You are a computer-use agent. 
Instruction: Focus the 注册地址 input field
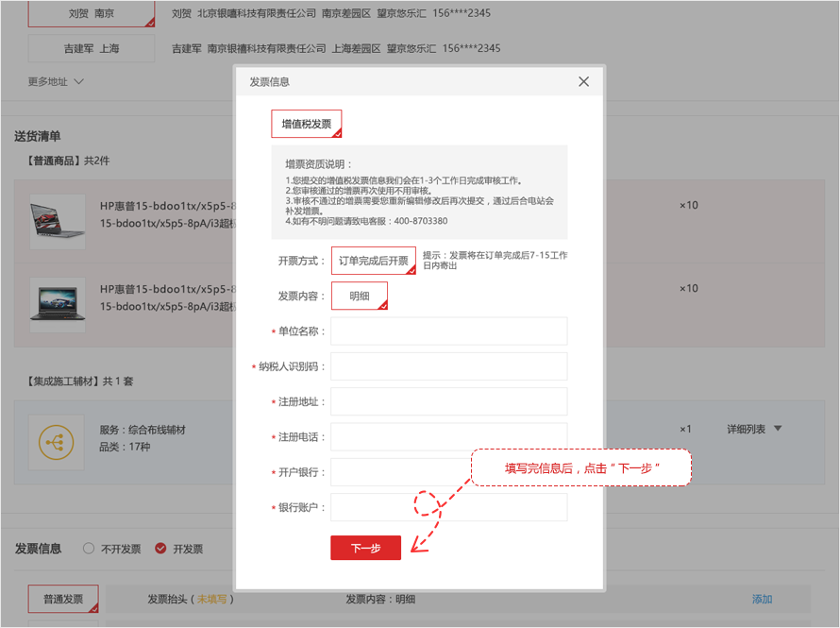pyautogui.click(x=448, y=401)
